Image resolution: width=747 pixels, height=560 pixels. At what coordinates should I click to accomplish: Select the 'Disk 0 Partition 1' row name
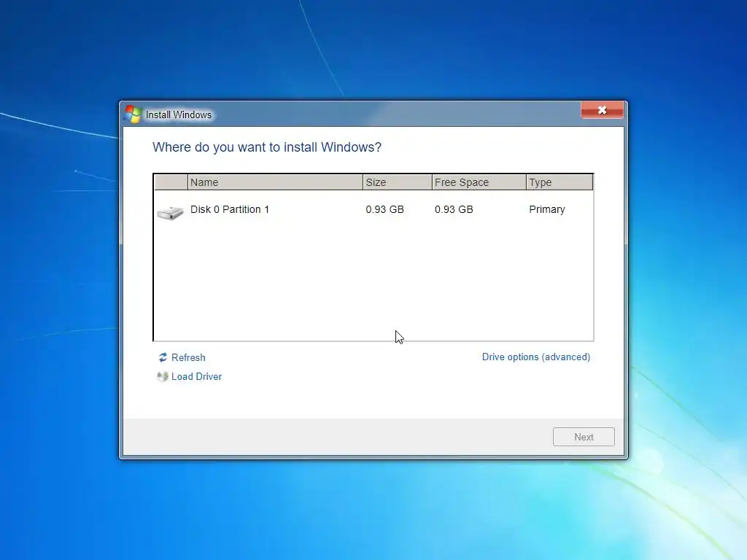230,209
